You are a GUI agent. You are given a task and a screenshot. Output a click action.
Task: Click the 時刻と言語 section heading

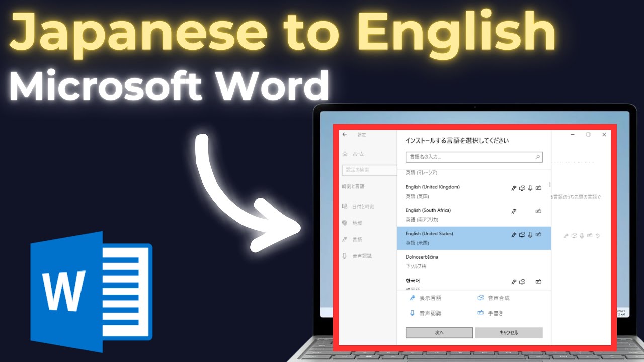point(353,187)
